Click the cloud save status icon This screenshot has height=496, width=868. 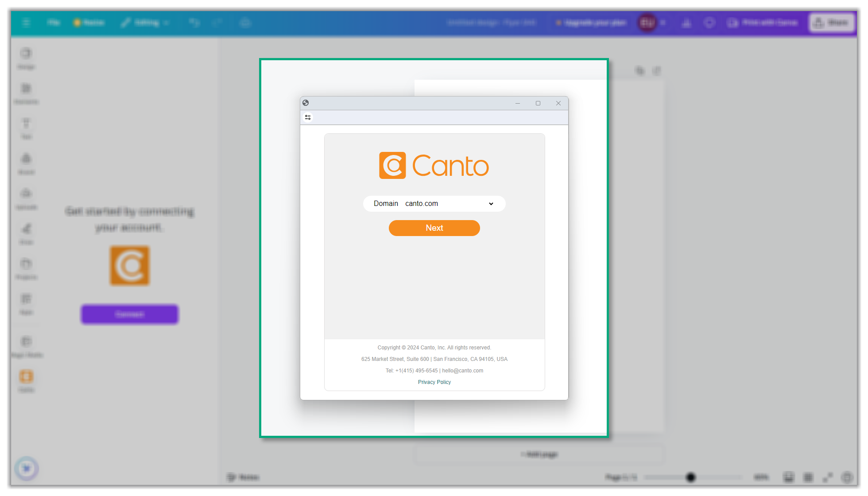click(245, 22)
